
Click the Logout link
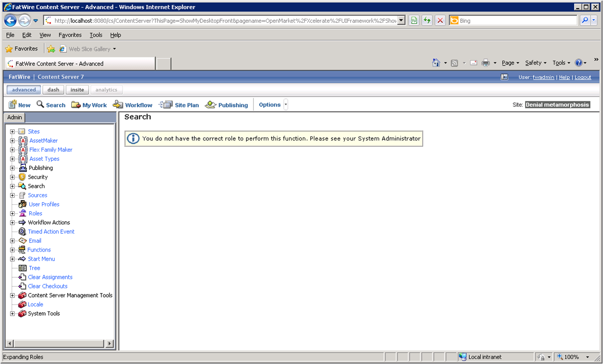tap(583, 77)
